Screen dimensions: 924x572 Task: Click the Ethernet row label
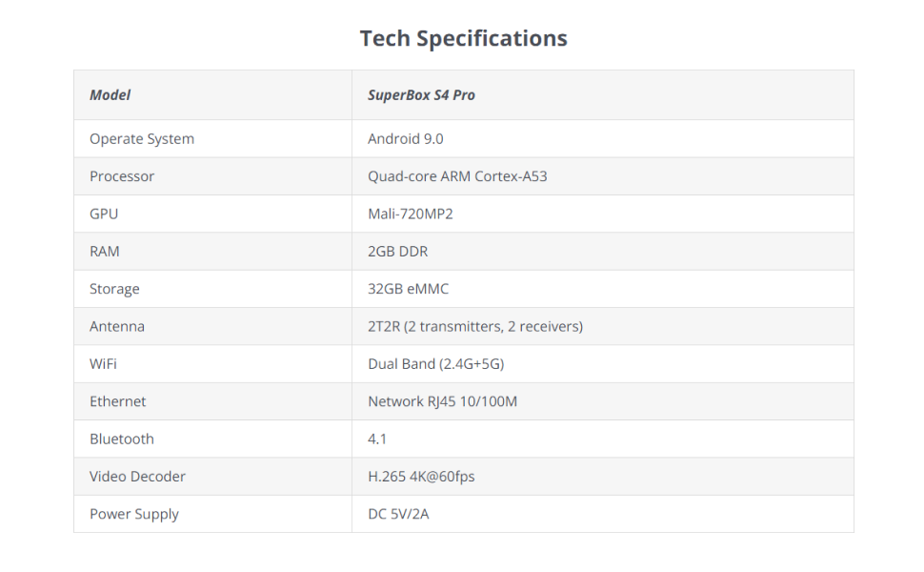click(x=118, y=401)
